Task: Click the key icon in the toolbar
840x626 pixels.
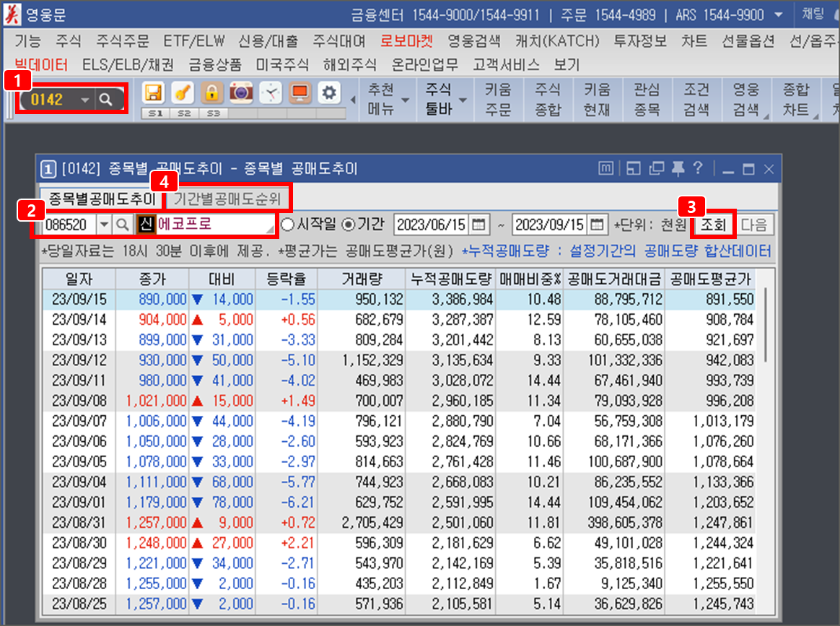Action: point(183,92)
